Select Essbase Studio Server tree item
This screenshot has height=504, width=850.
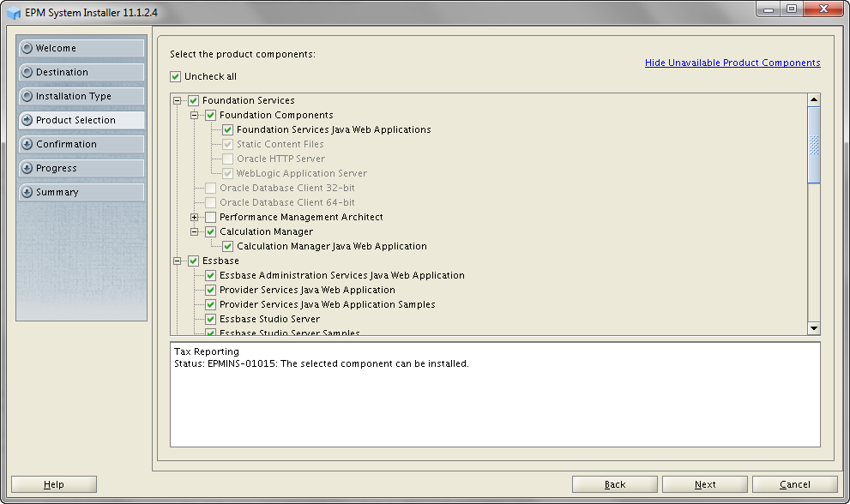click(x=269, y=319)
